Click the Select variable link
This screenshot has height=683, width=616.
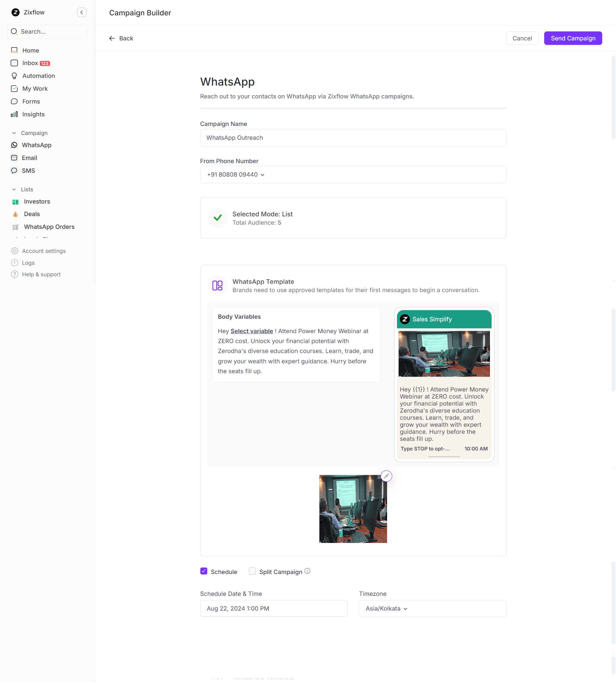tap(251, 331)
